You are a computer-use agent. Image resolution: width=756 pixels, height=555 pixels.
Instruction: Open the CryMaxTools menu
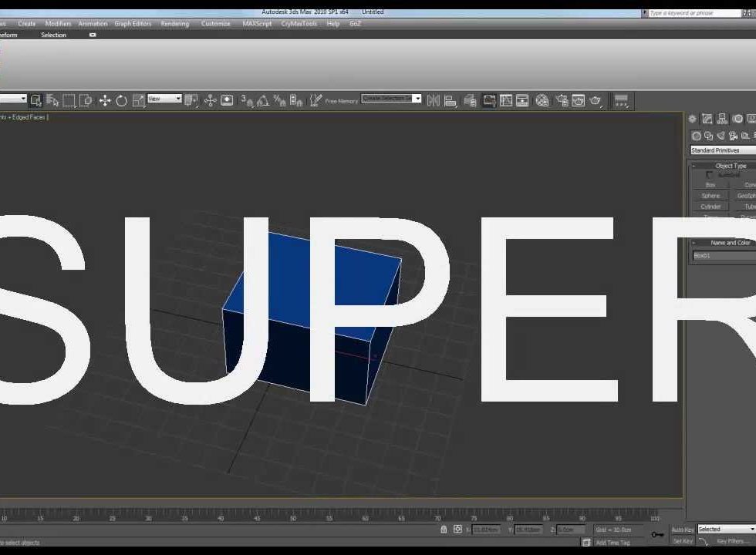point(299,24)
